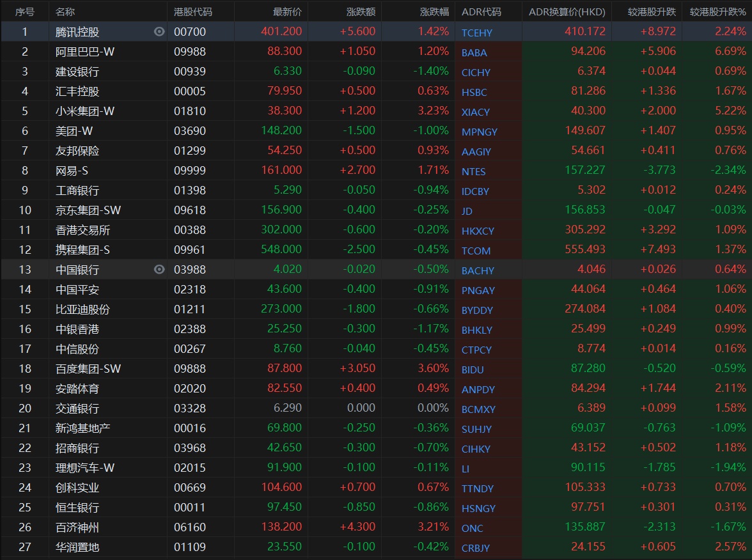Click stock code 09618 for 京东集团-SW

190,210
